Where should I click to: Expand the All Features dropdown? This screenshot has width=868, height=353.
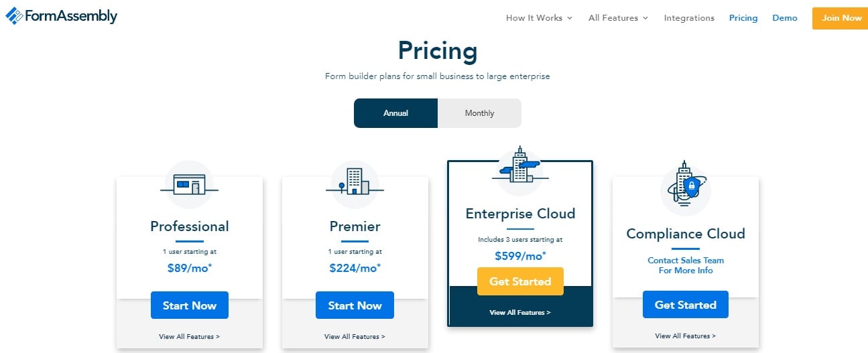pyautogui.click(x=618, y=18)
